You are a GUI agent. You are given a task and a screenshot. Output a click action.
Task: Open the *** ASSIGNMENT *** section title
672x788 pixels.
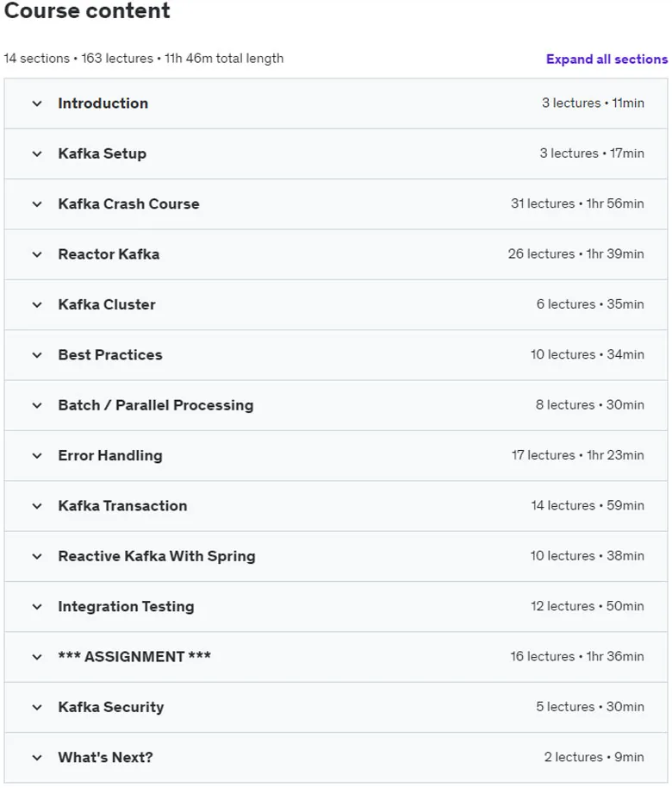click(x=134, y=656)
